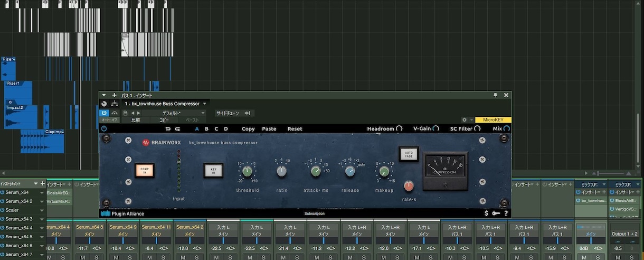The width and height of the screenshot is (644, 260).
Task: Go to the previous preset arrow
Action: (x=132, y=113)
